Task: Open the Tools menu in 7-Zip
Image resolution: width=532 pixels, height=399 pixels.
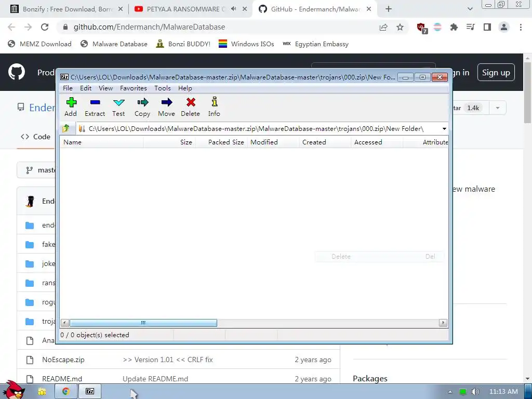Action: pos(163,88)
